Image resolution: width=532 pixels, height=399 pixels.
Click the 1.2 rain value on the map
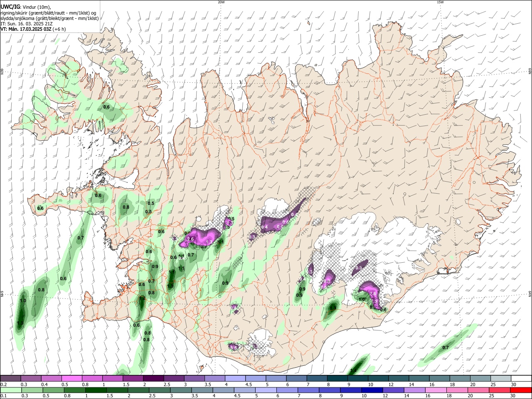tap(142, 298)
